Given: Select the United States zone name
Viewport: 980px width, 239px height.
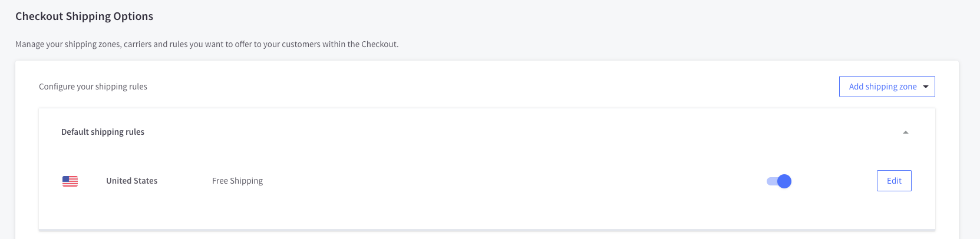Looking at the screenshot, I should click(x=131, y=181).
